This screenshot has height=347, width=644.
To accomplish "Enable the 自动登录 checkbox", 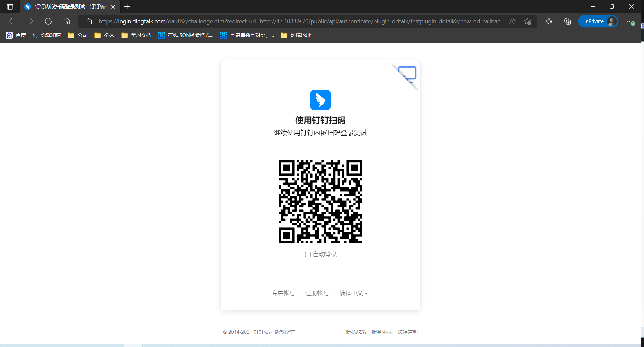I will (x=308, y=255).
